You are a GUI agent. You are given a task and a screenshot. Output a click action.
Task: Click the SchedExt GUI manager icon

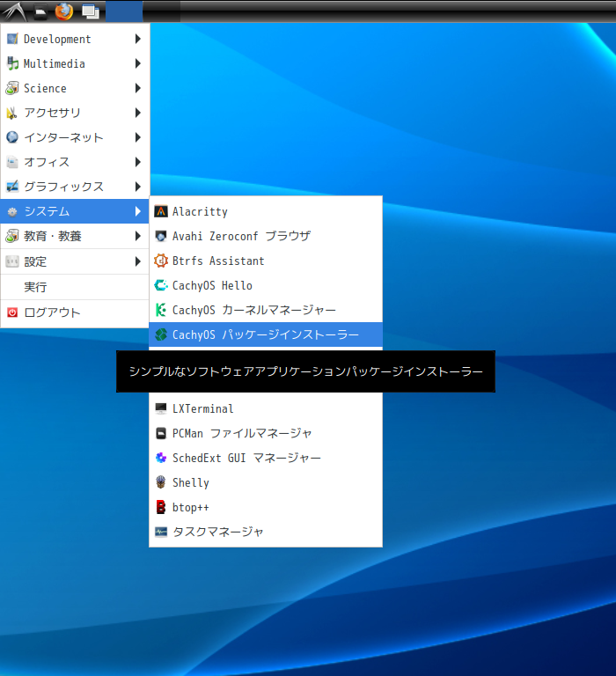[x=161, y=458]
